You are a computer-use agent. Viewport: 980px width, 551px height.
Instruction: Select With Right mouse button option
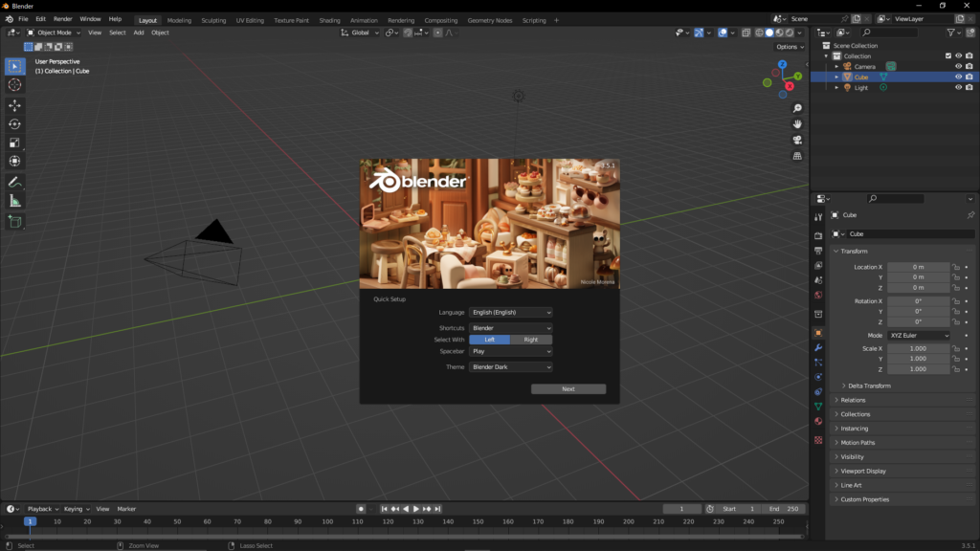(x=530, y=340)
